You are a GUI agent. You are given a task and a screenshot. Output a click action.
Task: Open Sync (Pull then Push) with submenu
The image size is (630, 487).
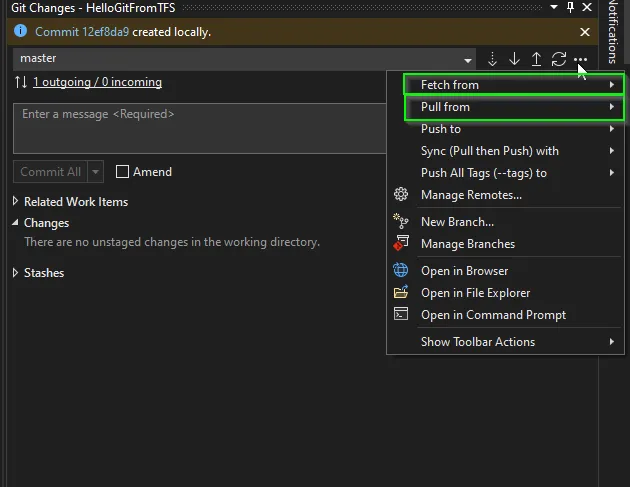coord(505,151)
